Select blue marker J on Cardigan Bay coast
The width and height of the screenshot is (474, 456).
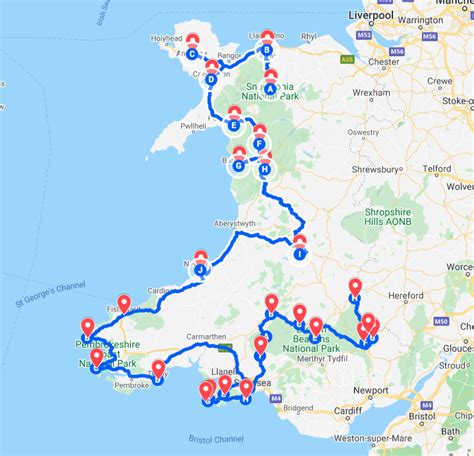click(200, 270)
